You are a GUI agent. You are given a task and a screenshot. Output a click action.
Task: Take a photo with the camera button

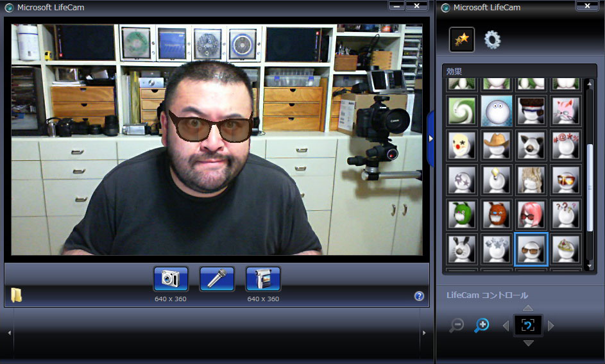click(171, 278)
